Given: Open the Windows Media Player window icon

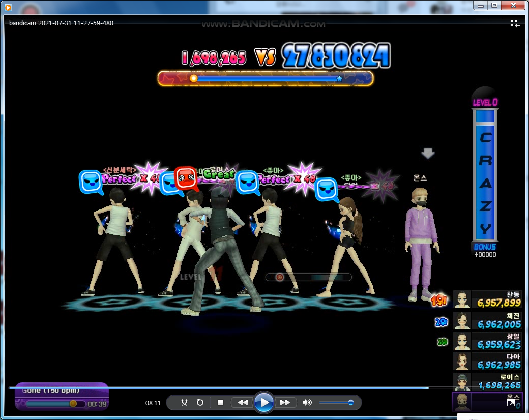Looking at the screenshot, I should (8, 7).
